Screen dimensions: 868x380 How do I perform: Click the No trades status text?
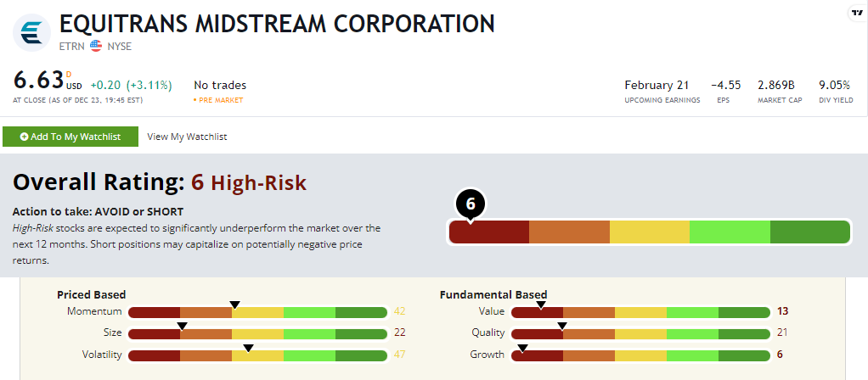pyautogui.click(x=220, y=85)
